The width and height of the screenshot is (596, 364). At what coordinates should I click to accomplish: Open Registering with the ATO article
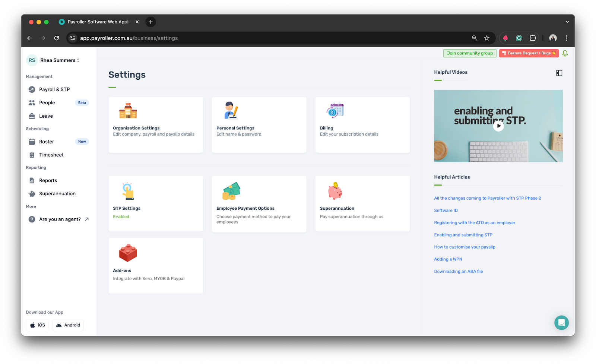(475, 223)
